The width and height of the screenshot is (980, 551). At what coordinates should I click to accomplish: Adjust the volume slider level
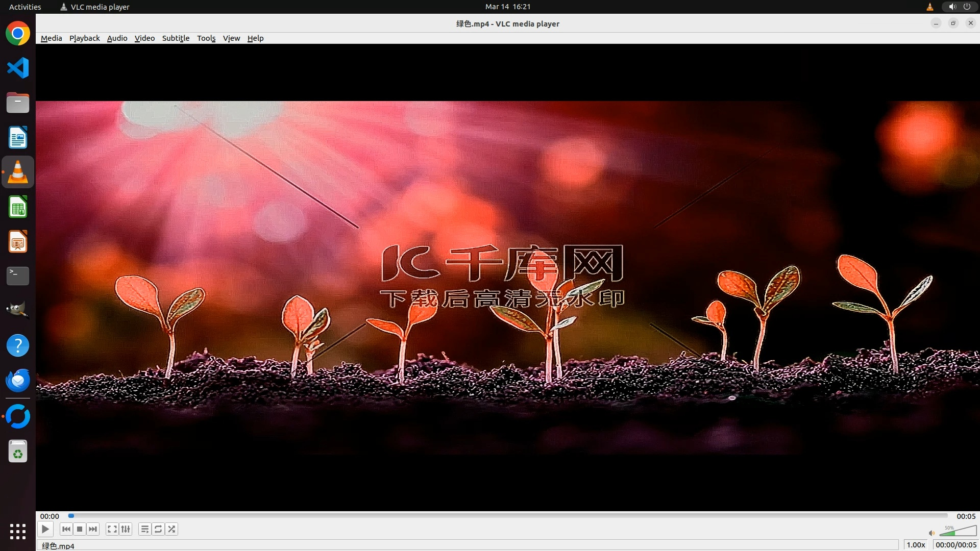click(x=958, y=532)
